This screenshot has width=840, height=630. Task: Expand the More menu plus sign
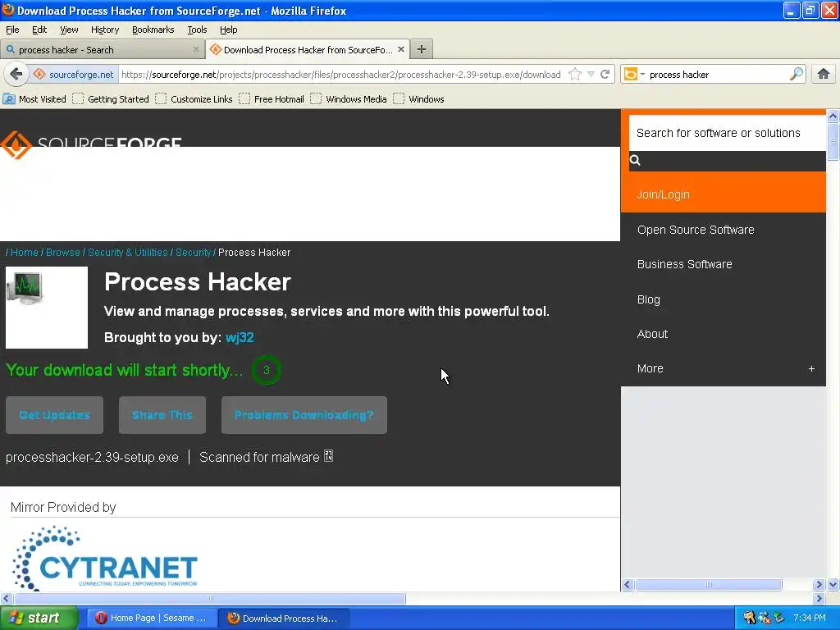click(x=811, y=368)
